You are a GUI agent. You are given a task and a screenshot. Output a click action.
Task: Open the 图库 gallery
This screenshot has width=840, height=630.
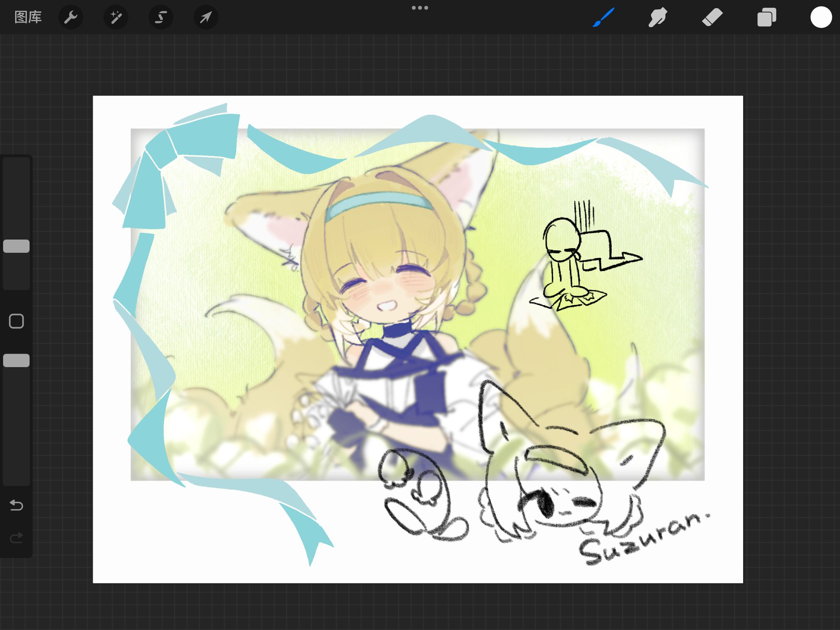[28, 17]
